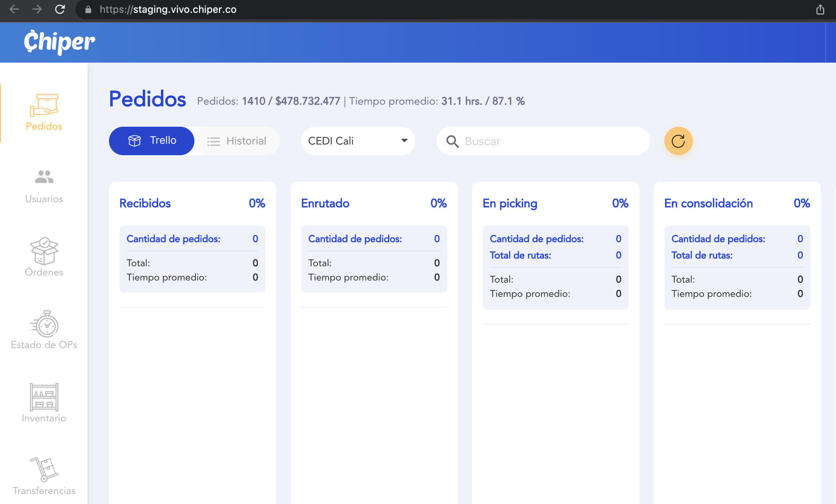Open Transferencias hand-truck icon
This screenshot has width=836, height=504.
pyautogui.click(x=44, y=469)
